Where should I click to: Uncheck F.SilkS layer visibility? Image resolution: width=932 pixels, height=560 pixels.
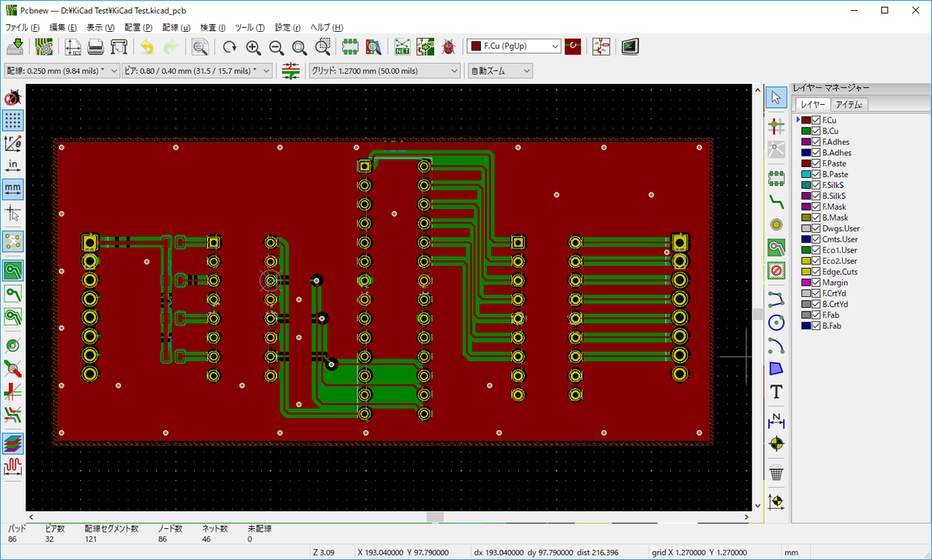(x=816, y=186)
